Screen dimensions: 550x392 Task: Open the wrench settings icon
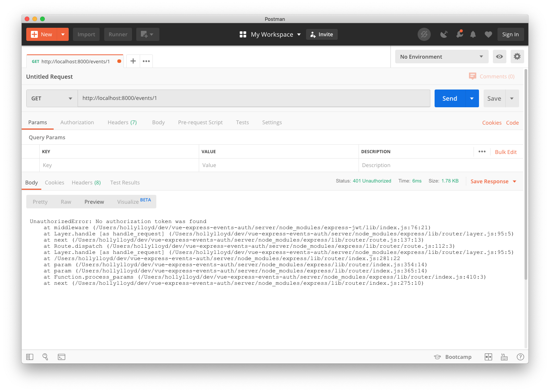coord(459,34)
